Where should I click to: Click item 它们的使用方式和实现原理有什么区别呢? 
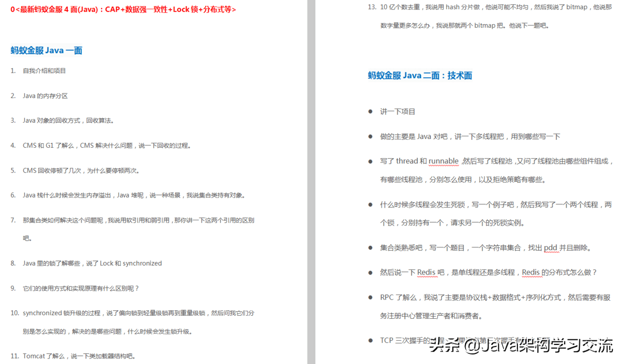(x=81, y=289)
